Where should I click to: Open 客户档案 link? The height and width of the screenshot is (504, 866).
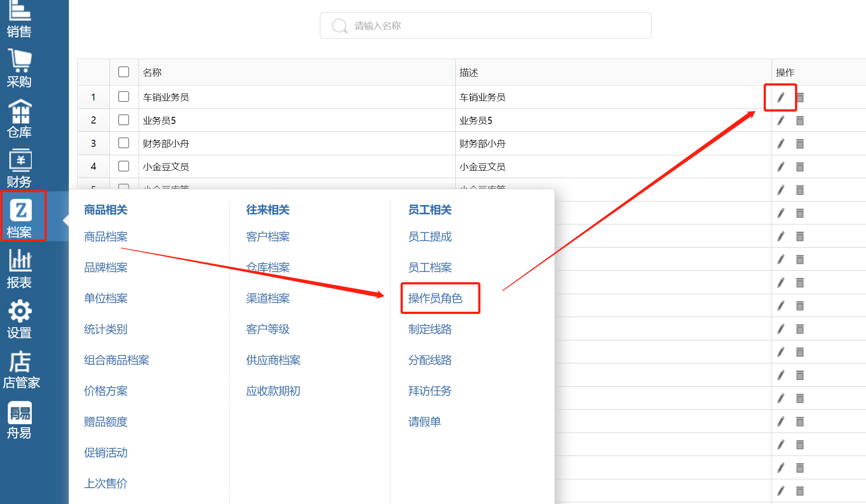point(267,237)
